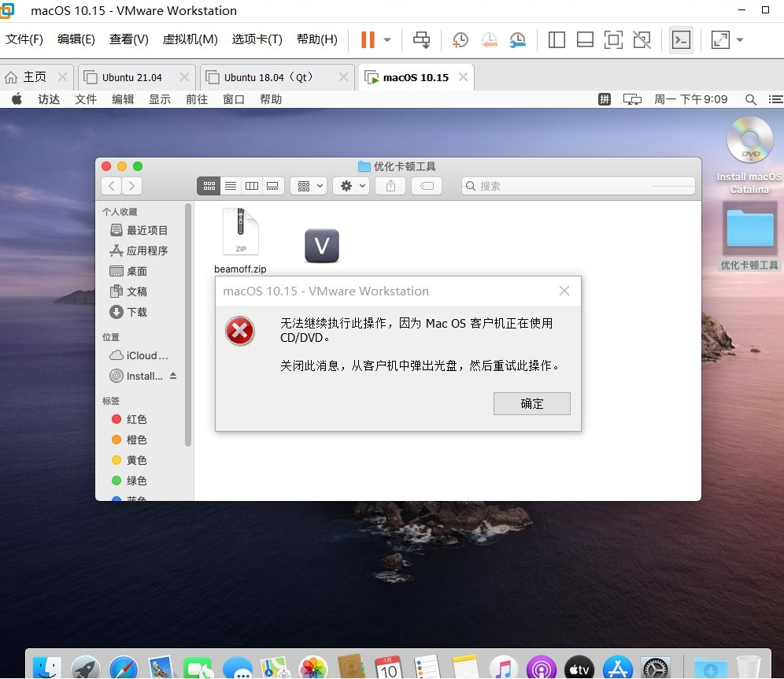Click the Finder edit tags button

[427, 186]
